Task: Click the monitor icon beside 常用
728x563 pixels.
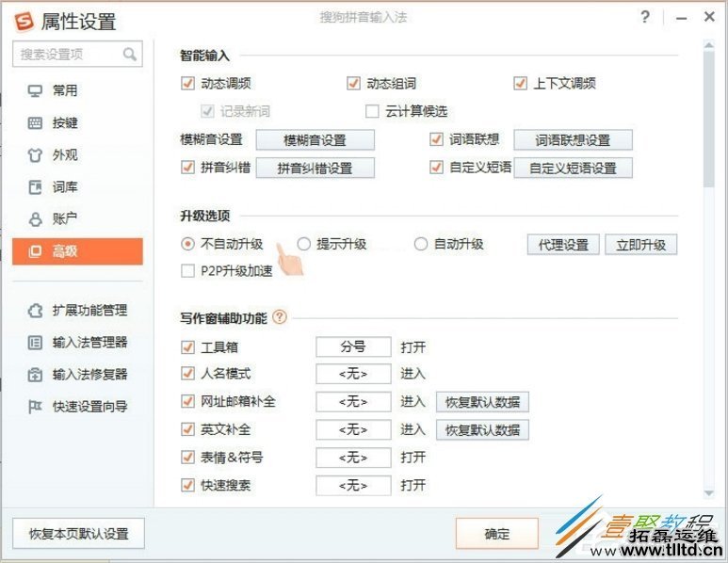Action: 35,90
